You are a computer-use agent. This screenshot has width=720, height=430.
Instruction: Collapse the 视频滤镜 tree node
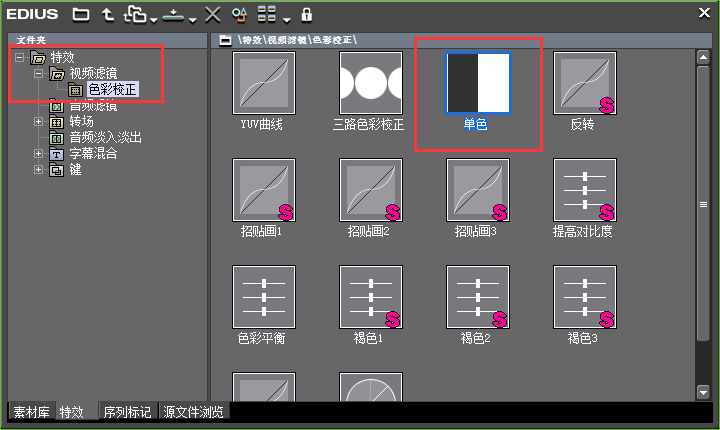point(39,74)
